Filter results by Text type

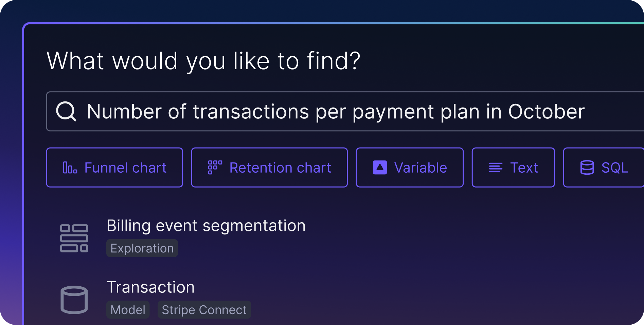coord(513,167)
